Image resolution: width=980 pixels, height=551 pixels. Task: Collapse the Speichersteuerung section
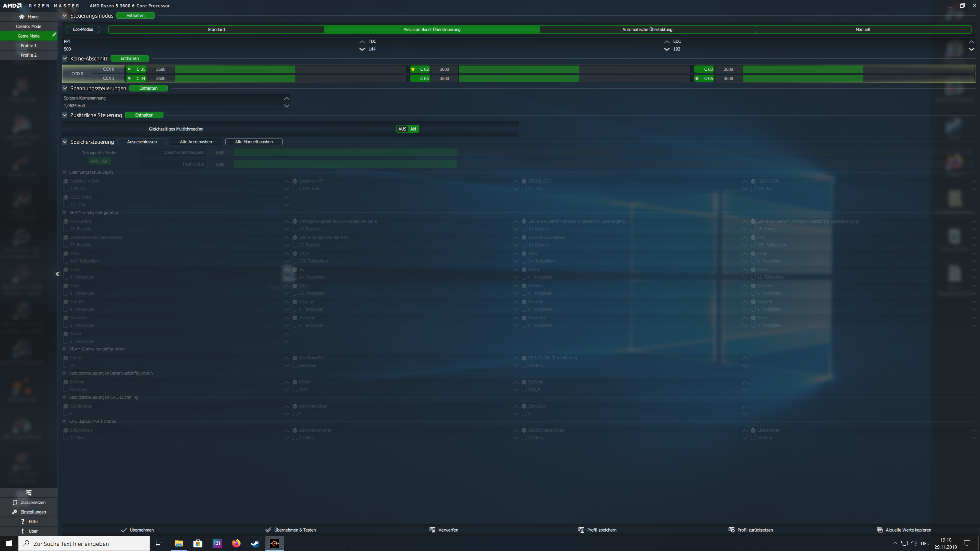coord(65,142)
